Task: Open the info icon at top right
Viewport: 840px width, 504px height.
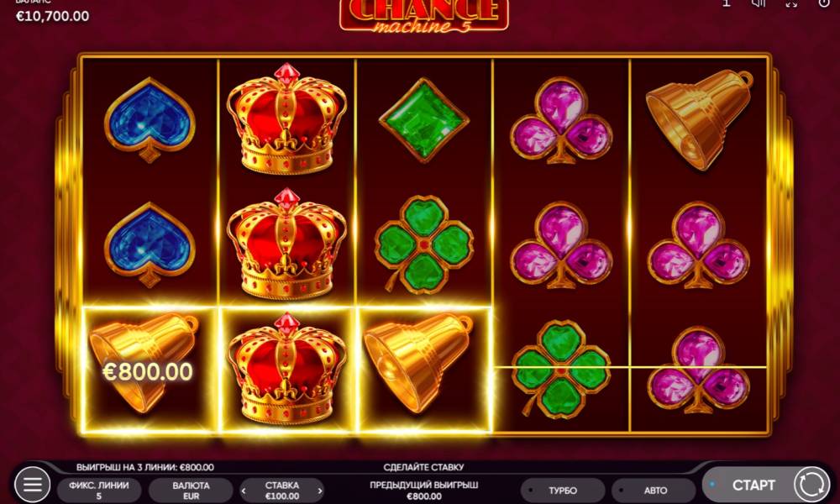Action: [x=727, y=3]
